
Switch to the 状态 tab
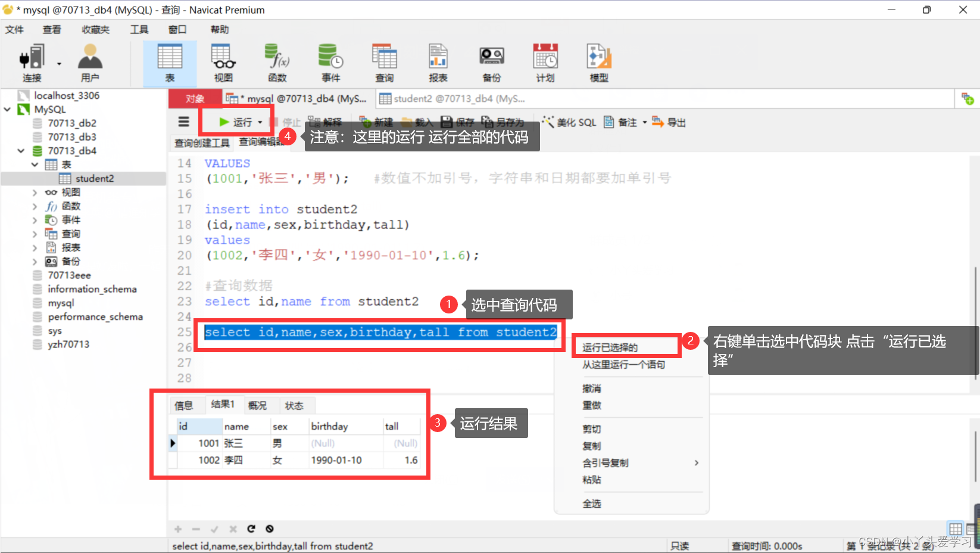294,405
